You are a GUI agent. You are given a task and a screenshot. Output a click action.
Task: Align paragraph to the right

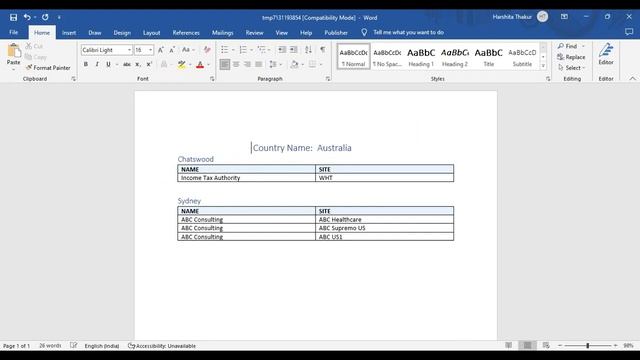tap(247, 64)
